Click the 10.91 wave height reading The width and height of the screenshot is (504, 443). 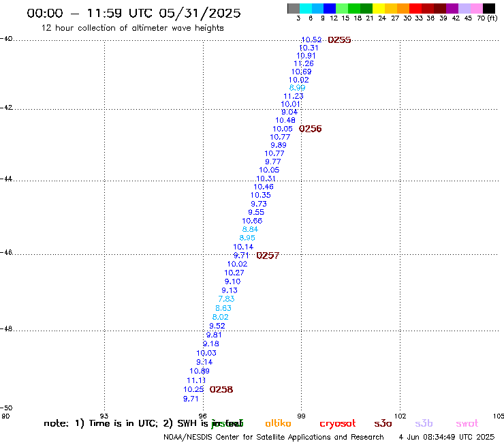[x=306, y=56]
